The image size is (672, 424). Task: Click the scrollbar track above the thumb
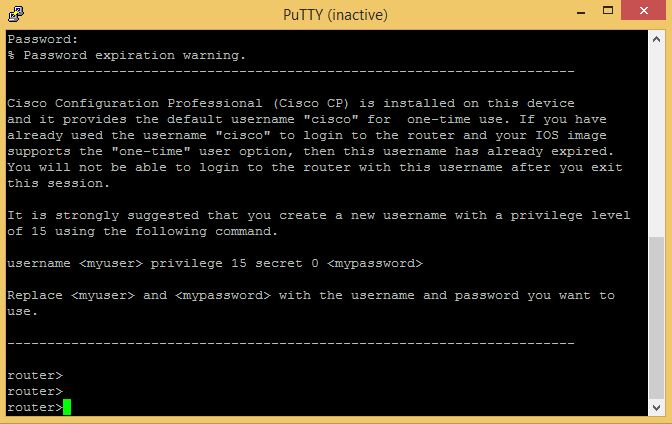pos(656,140)
